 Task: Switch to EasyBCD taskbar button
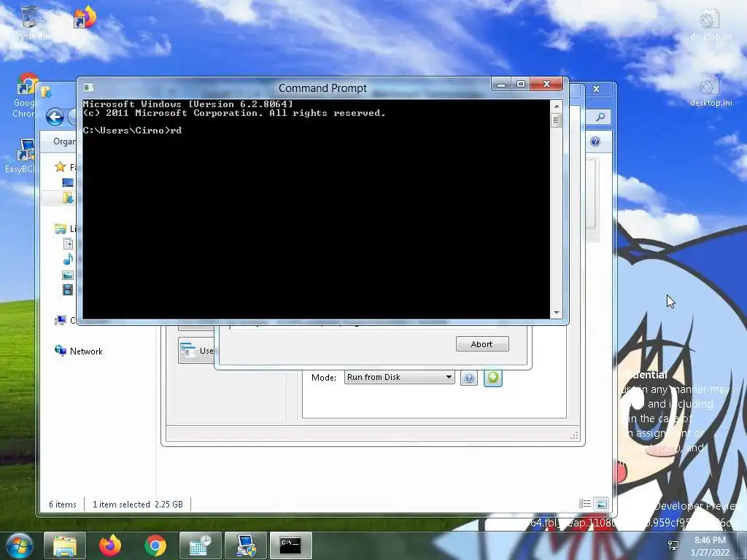point(246,545)
